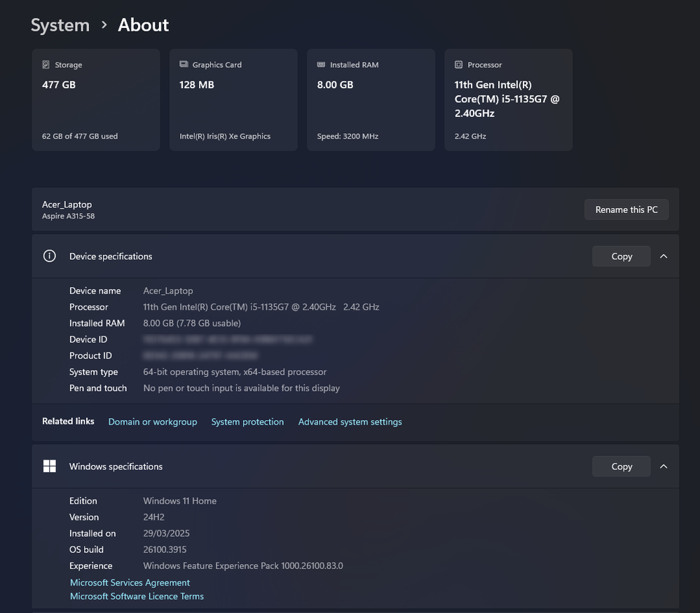Click the Storage drive icon
This screenshot has width=700, height=613.
pyautogui.click(x=46, y=64)
